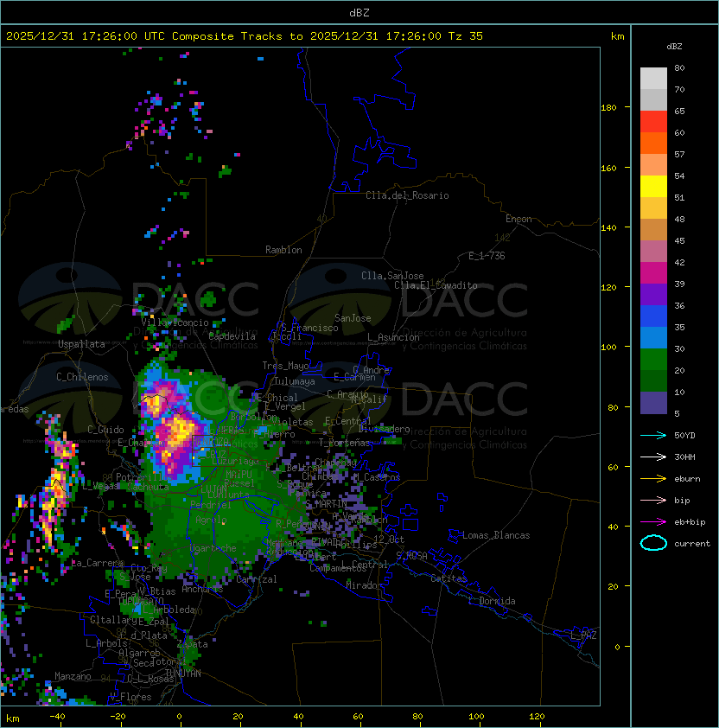Click the 'Capdevila' map label
719x728 pixels.
[232, 336]
